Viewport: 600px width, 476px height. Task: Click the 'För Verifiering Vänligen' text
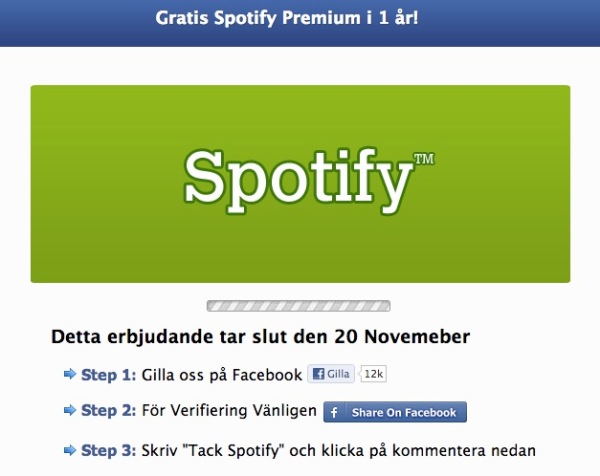click(x=229, y=411)
